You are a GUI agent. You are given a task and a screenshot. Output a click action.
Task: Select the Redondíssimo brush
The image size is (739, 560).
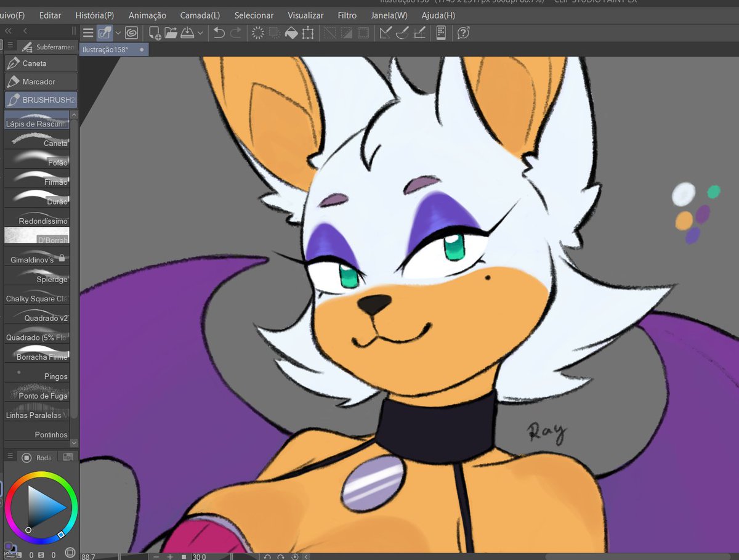[x=36, y=221]
